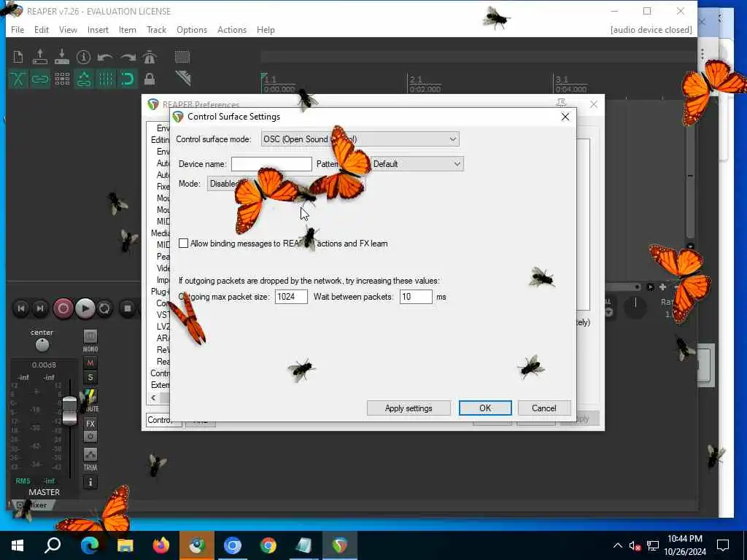
Task: Toggle locking padlock icon
Action: click(x=150, y=79)
